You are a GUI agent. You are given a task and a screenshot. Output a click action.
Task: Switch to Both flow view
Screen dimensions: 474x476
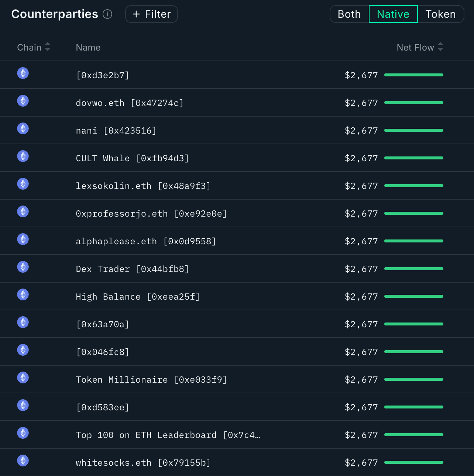pos(349,14)
